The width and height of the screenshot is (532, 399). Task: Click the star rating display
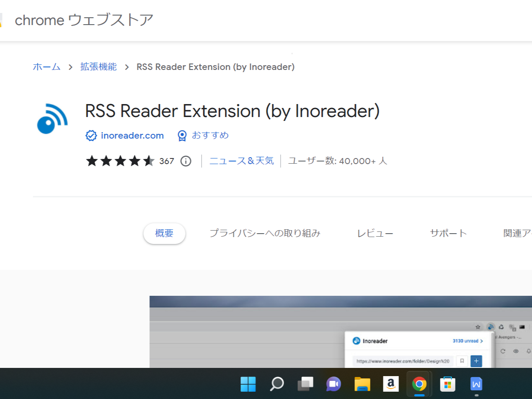120,161
